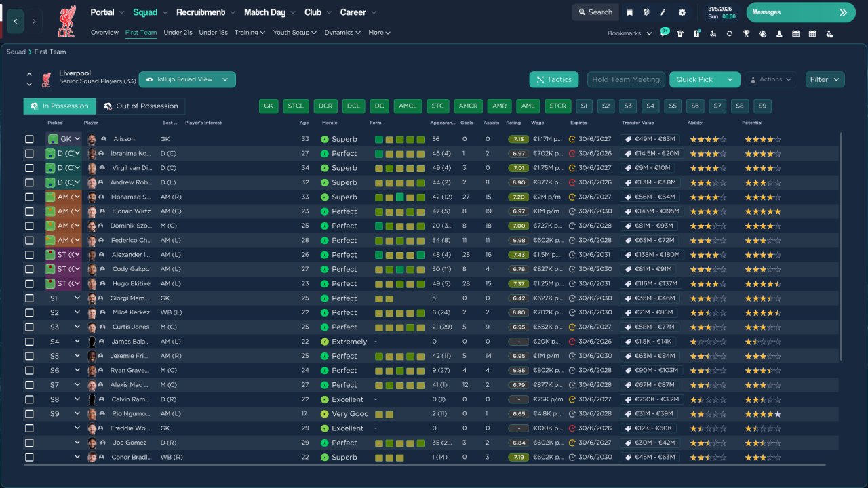This screenshot has height=488, width=868.
Task: Switch to the Out of Possession tab
Action: click(141, 106)
